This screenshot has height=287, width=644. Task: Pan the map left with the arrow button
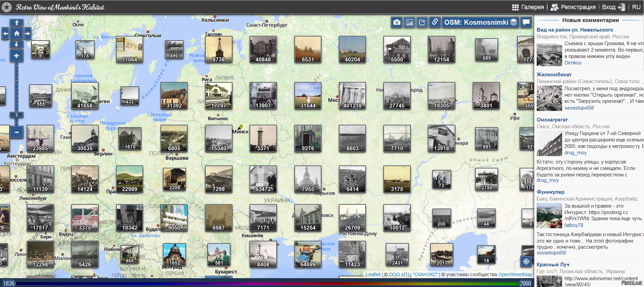click(x=5, y=34)
